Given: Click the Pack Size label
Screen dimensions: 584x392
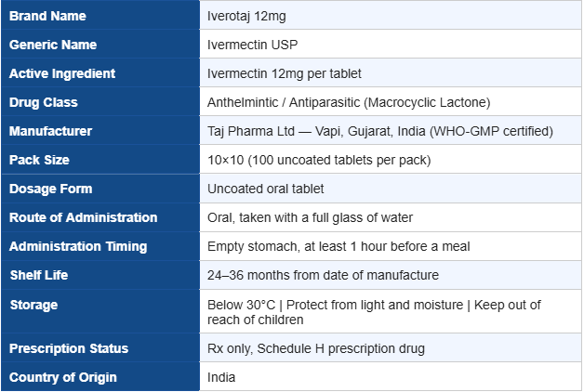Looking at the screenshot, I should (39, 160).
